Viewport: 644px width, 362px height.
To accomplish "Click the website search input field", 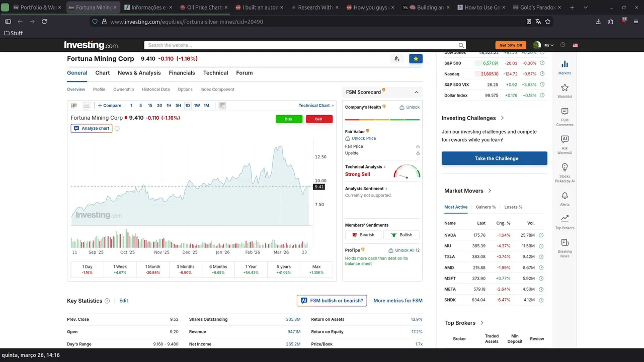I will pos(301,45).
